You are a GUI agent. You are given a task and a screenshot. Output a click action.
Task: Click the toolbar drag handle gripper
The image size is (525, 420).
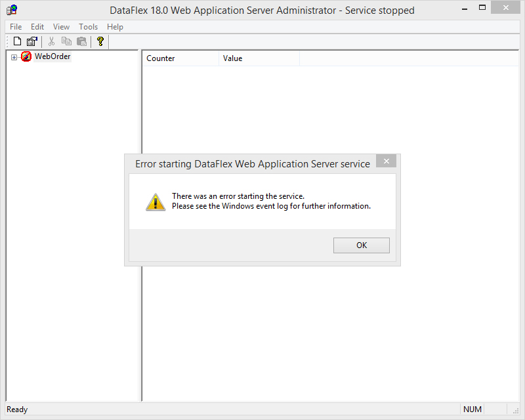click(8, 41)
